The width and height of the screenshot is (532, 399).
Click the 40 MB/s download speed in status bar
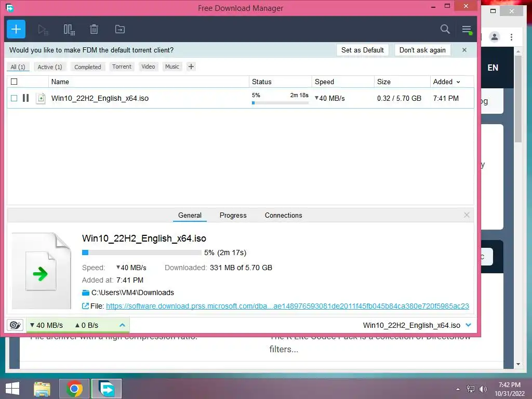(x=46, y=325)
